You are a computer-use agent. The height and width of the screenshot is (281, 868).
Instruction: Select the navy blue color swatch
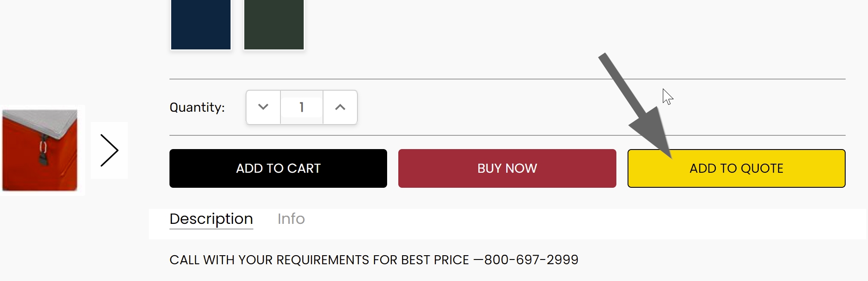201,24
